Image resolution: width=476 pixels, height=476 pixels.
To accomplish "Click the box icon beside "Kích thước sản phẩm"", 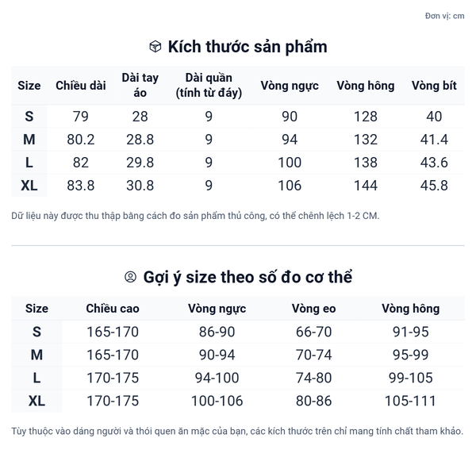I will pos(155,47).
